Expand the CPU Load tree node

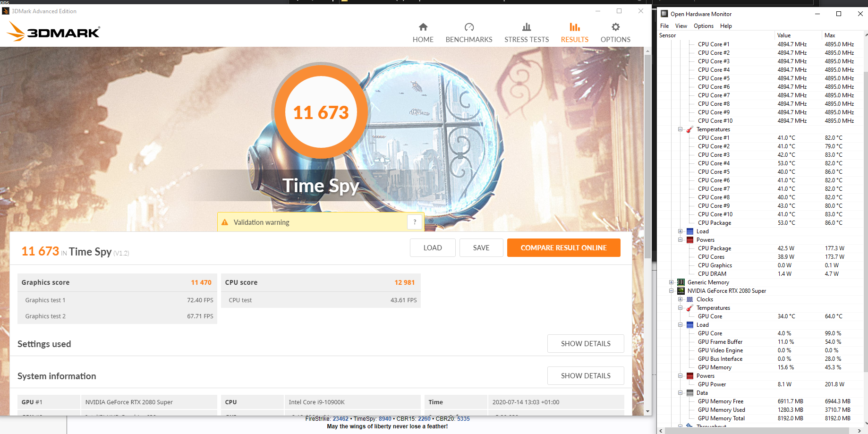click(680, 231)
